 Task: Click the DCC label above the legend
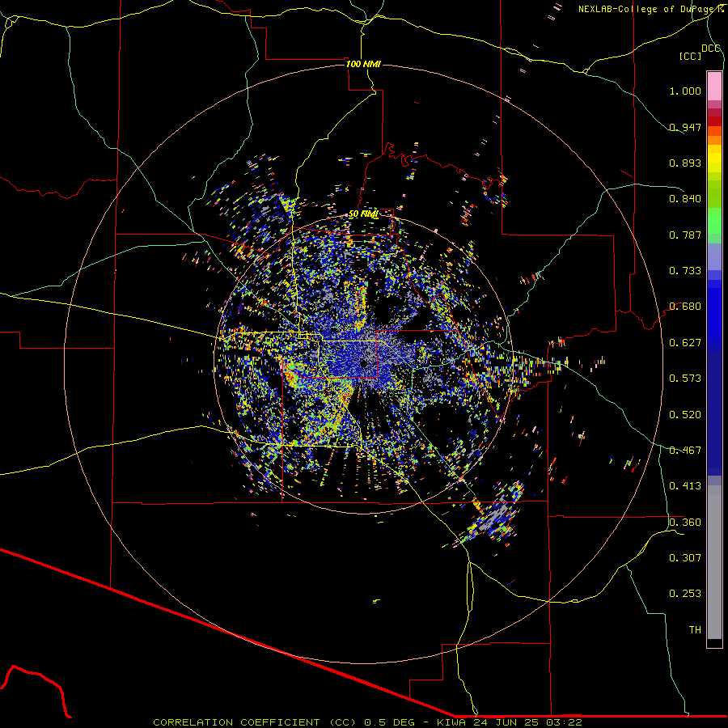711,48
